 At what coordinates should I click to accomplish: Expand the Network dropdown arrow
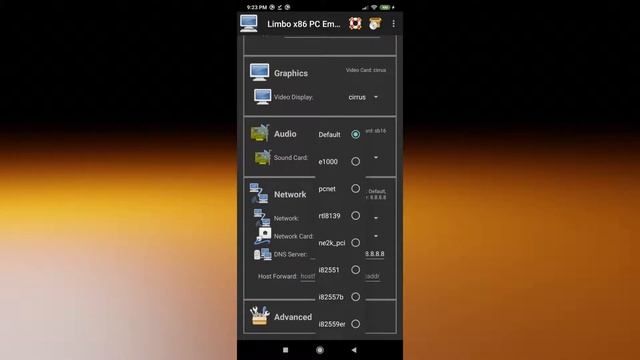pyautogui.click(x=376, y=218)
